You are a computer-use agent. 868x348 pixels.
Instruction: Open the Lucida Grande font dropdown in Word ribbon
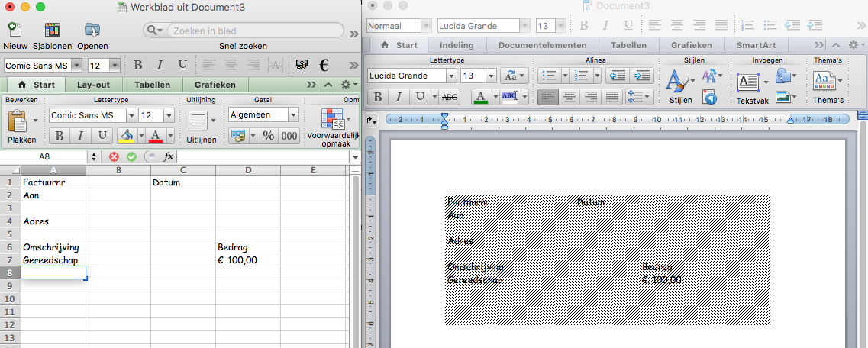(x=451, y=76)
